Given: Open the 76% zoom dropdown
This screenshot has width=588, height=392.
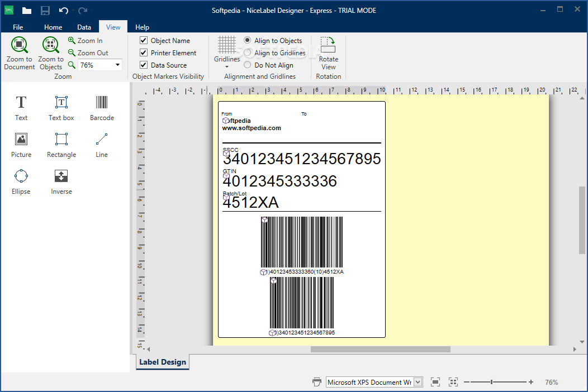Looking at the screenshot, I should (x=117, y=65).
